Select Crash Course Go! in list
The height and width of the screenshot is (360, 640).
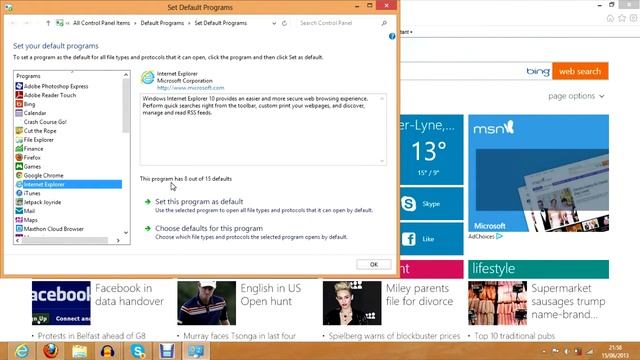tap(45, 122)
